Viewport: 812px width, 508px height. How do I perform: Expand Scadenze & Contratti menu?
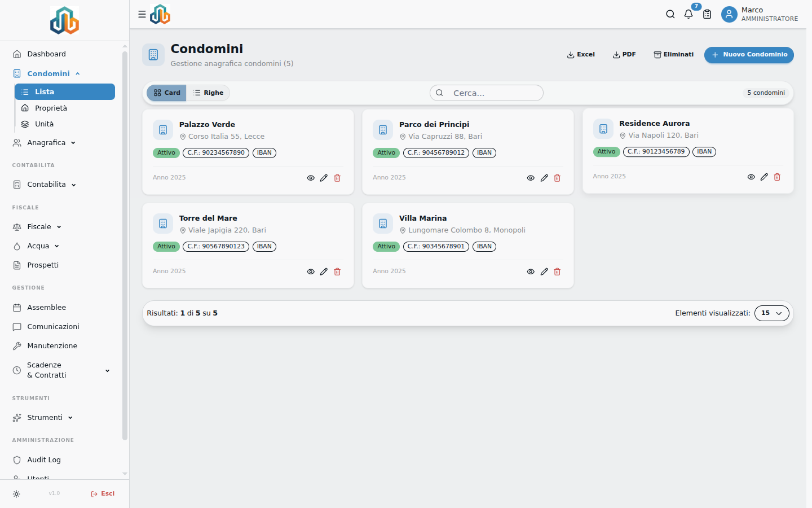pyautogui.click(x=108, y=370)
